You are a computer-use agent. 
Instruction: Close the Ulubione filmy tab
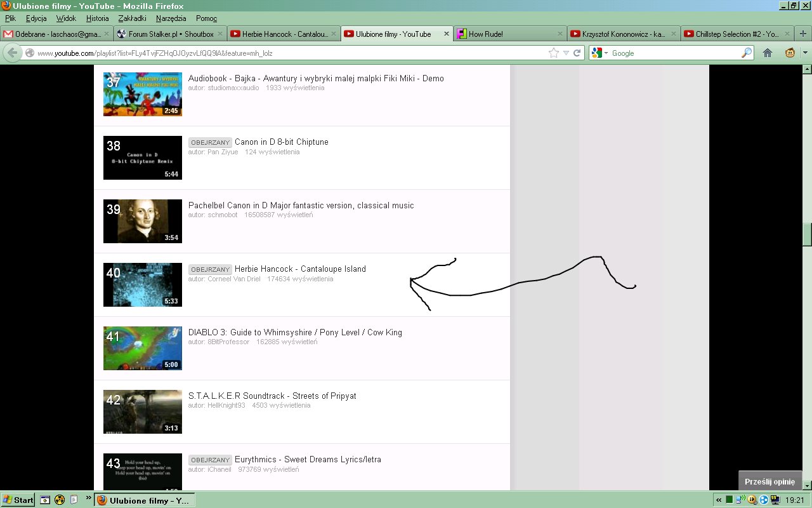(x=446, y=34)
